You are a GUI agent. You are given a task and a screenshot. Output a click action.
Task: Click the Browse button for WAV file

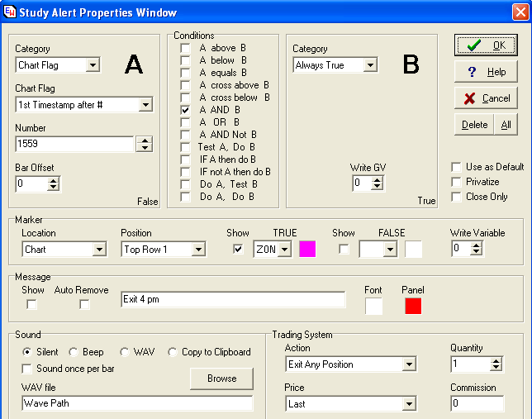click(221, 379)
